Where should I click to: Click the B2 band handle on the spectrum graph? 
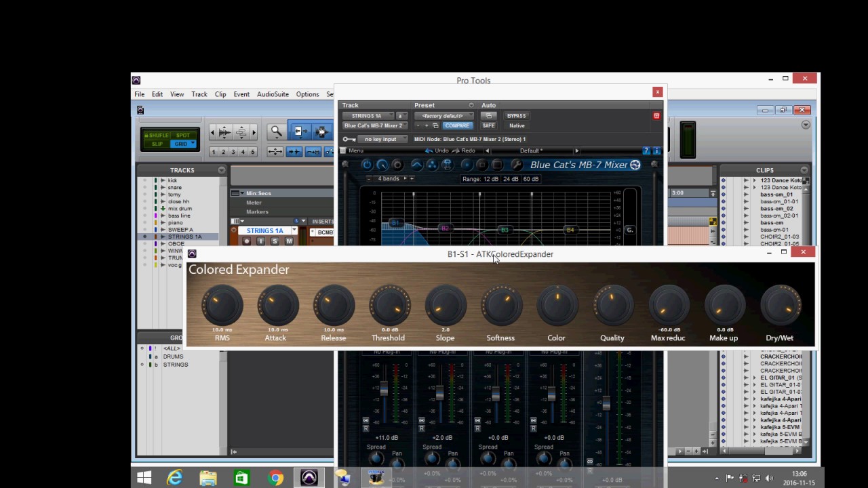click(x=445, y=228)
